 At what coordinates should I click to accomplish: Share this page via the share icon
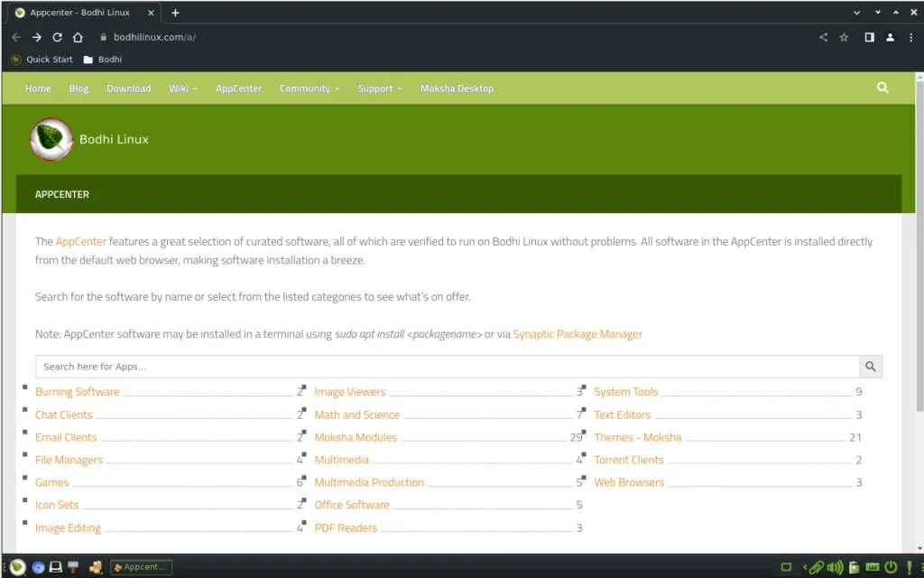click(x=823, y=37)
